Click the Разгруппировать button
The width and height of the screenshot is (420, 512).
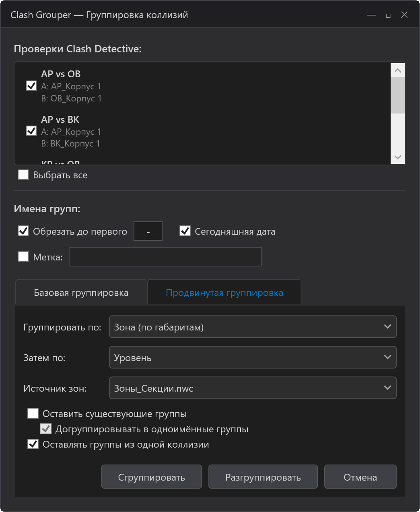pyautogui.click(x=263, y=477)
